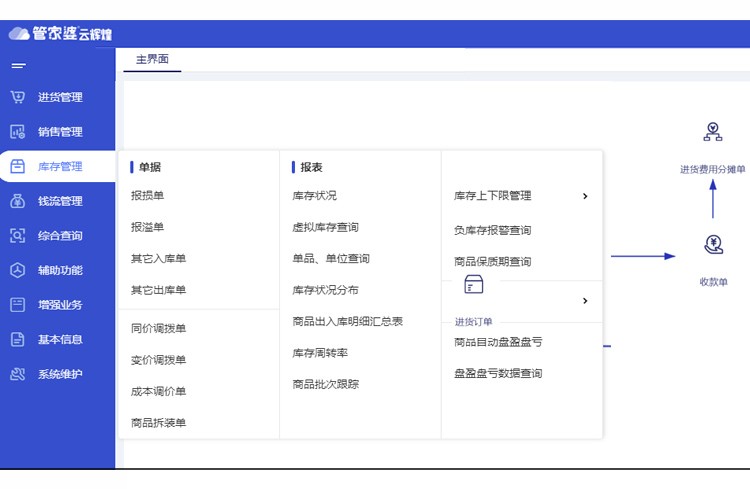Screen dimensions: 750x489
Task: Click the 系统维护 sidebar icon
Action: (x=17, y=374)
